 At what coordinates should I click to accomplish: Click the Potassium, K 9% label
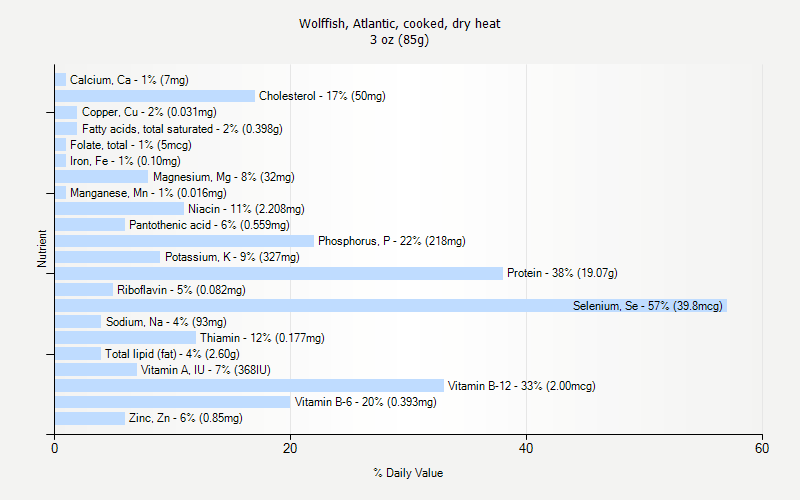point(232,257)
